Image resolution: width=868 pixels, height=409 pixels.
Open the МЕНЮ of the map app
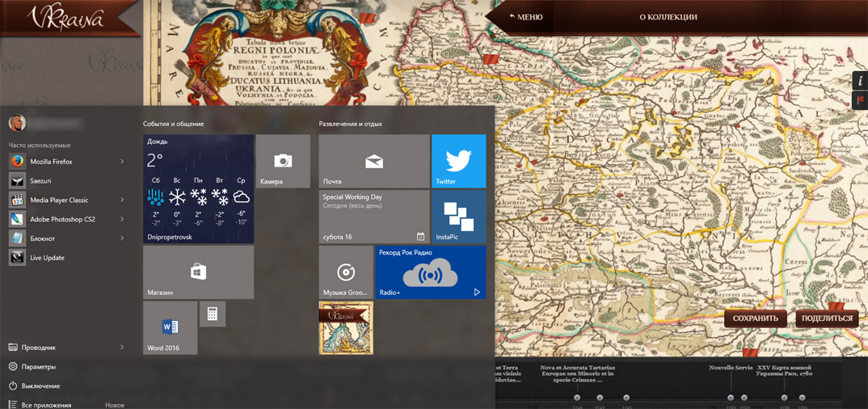(x=526, y=17)
